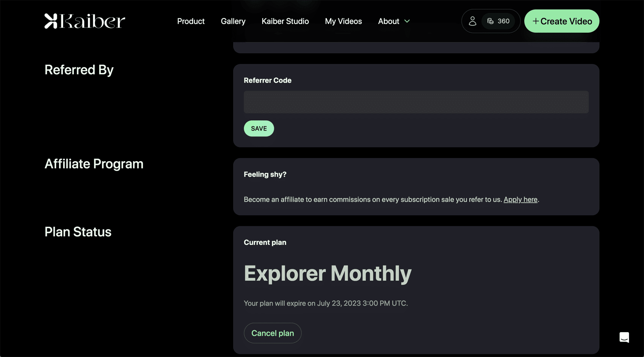Open the chat support widget

point(624,337)
